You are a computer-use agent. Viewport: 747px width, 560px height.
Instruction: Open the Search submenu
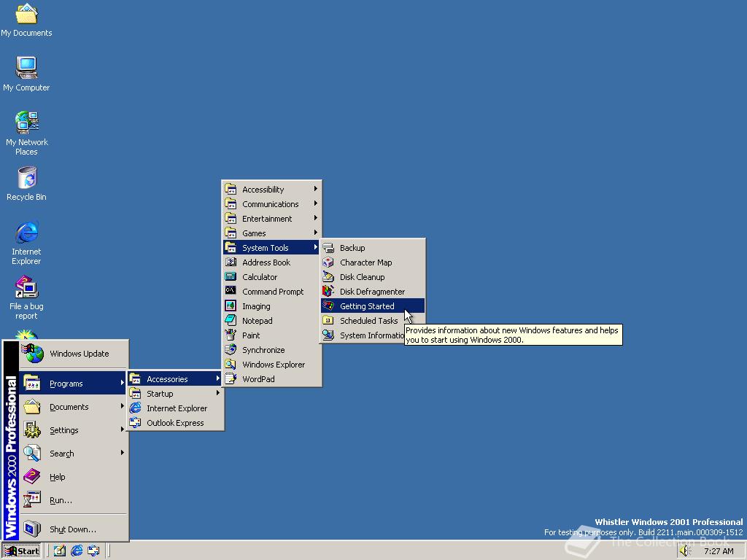(74, 454)
